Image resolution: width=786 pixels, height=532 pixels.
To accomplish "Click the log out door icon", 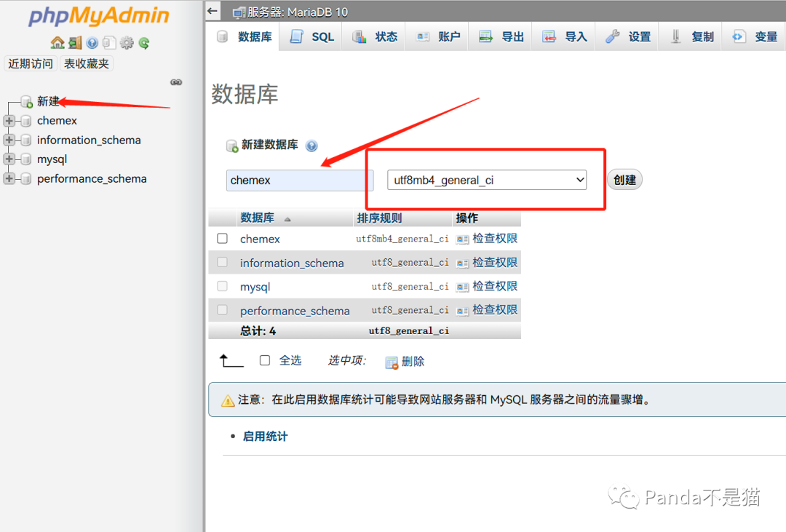I will tap(75, 43).
